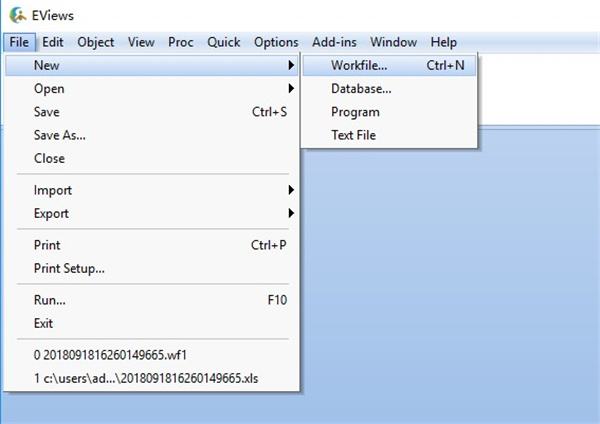Open the Proc menu in menu bar
This screenshot has height=424, width=600.
coord(181,42)
